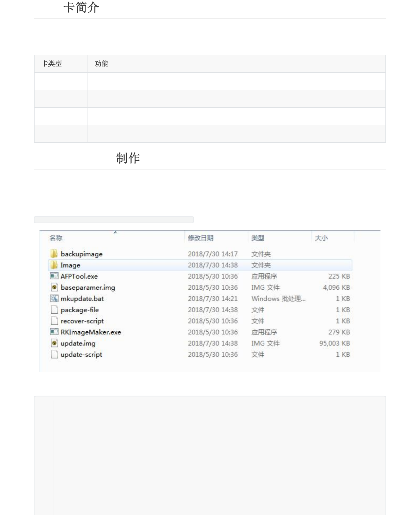Sort files by the 大小 column header
Screen dimensions: 420x515
321,238
